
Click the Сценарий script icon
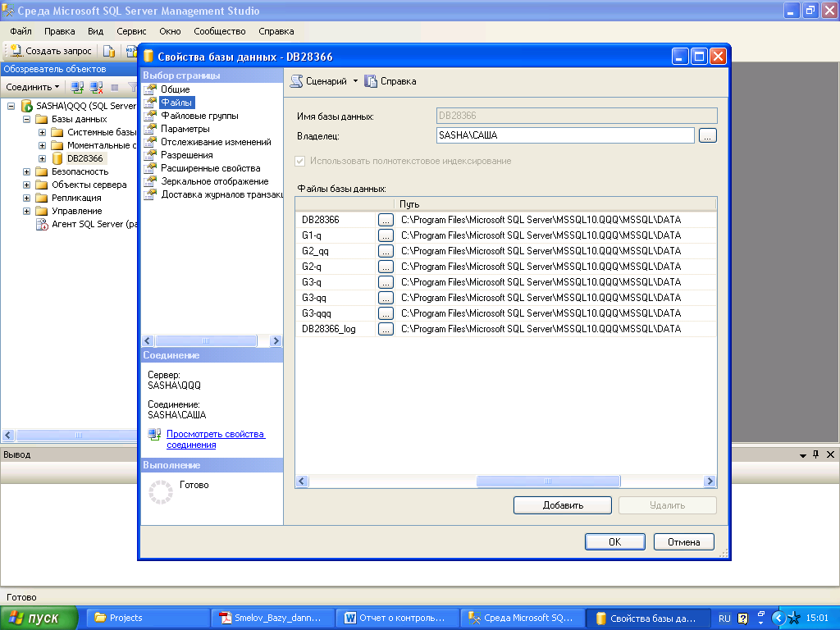(296, 81)
